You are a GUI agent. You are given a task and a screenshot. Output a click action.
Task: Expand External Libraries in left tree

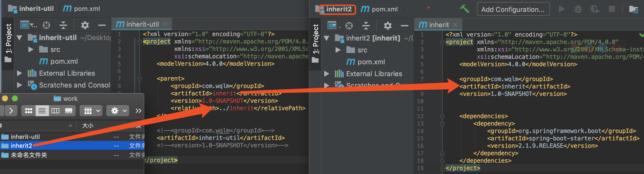[x=19, y=73]
